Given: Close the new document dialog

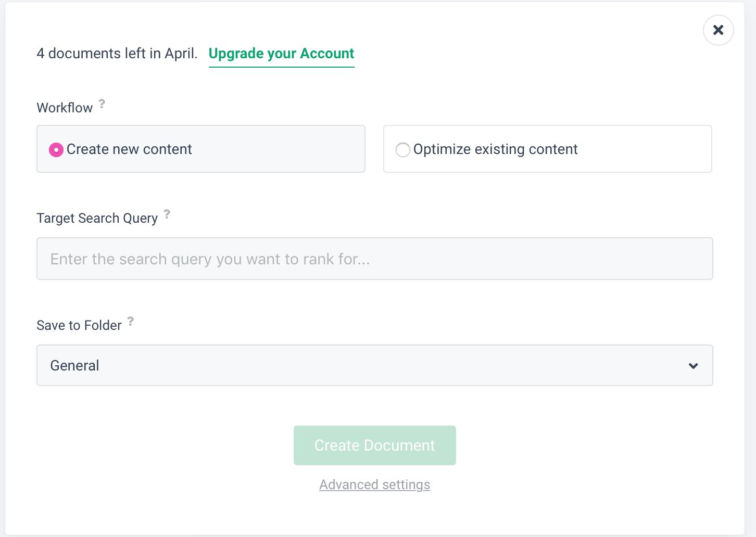Looking at the screenshot, I should 718,30.
